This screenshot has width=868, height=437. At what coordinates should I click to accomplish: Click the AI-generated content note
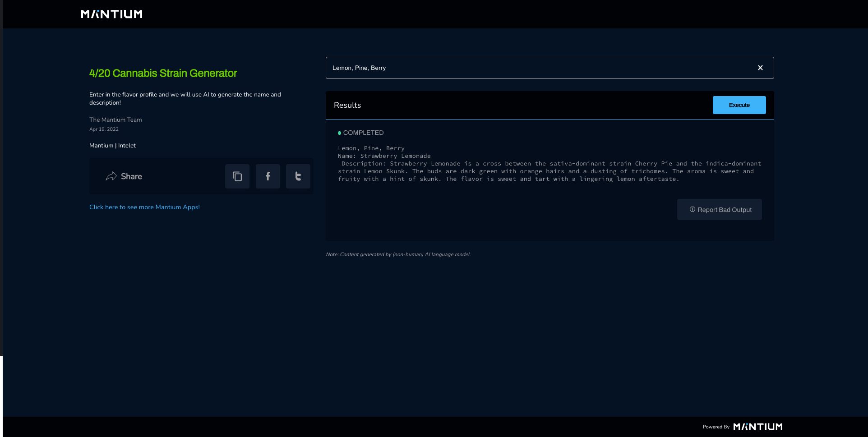[x=398, y=254]
